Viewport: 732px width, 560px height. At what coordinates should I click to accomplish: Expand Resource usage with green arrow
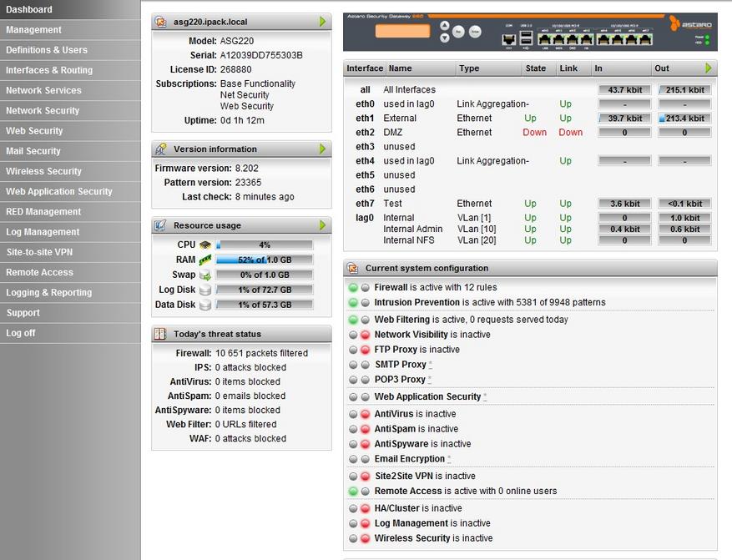322,225
